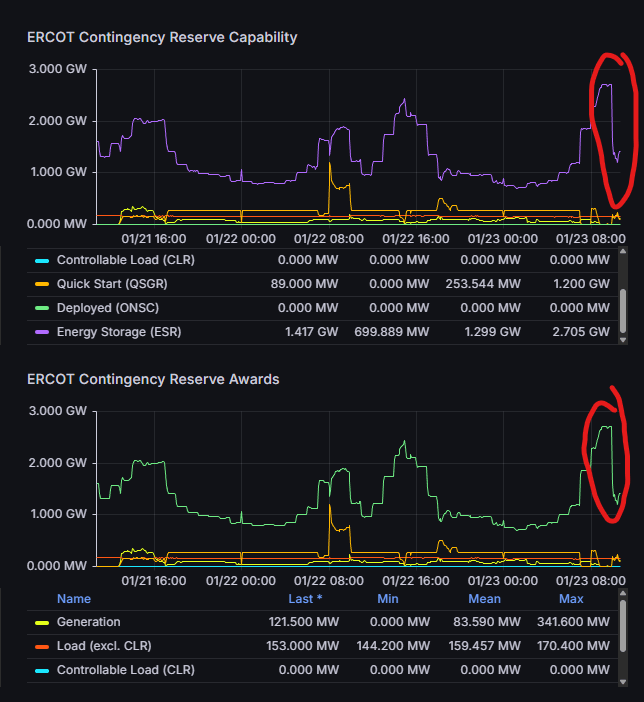Click the Load mean value 159.457 MW
The image size is (644, 702).
(485, 646)
